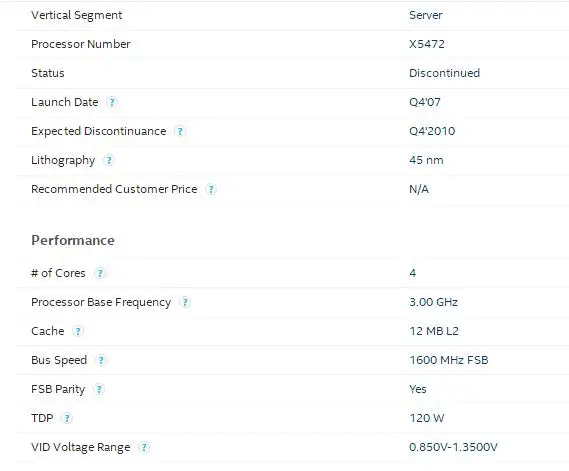Click the 45 nm lithography value

(426, 160)
